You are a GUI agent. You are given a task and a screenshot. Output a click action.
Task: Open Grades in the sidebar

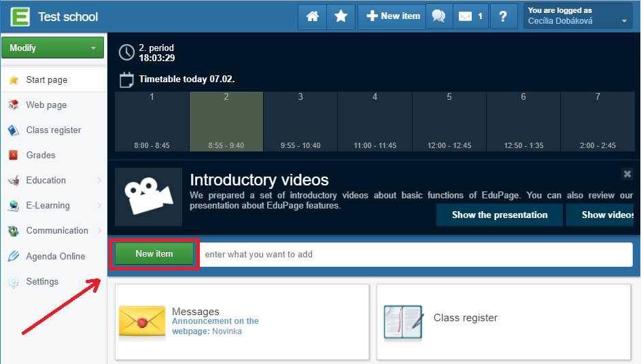tap(41, 156)
